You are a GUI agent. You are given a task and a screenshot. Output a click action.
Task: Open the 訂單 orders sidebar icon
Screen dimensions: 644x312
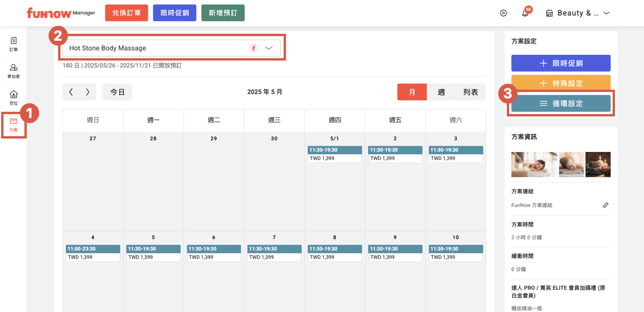pos(13,44)
